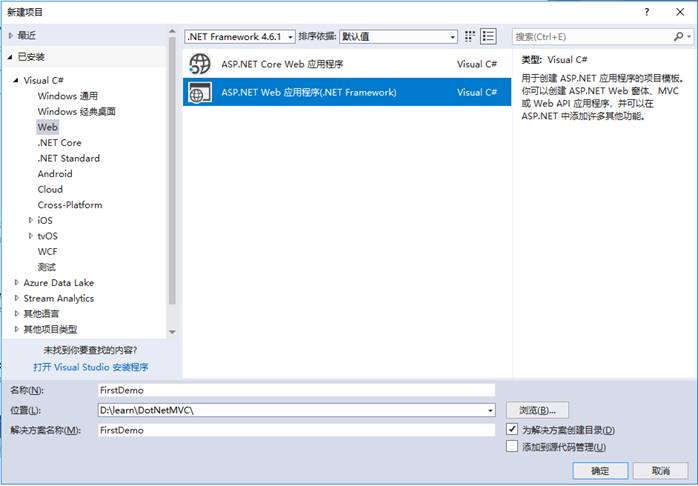Viewport: 698px width, 486px height.
Task: Switch to medium icons list view
Action: (488, 36)
